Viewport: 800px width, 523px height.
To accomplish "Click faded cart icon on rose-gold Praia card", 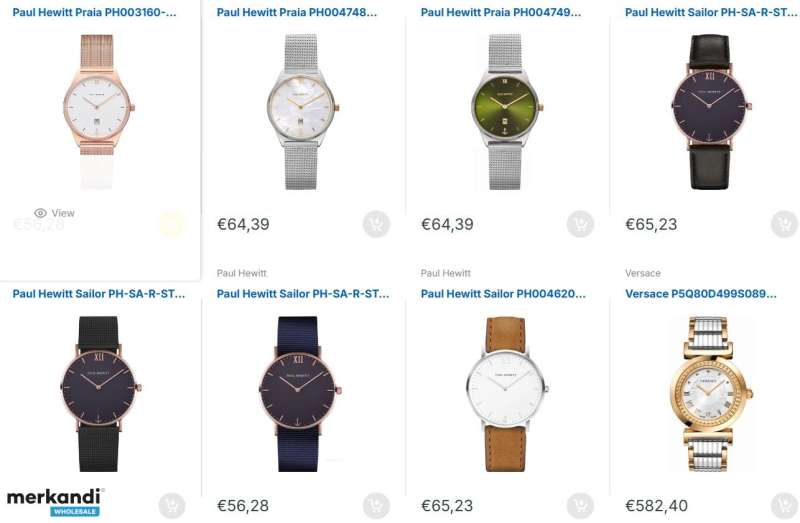I will click(x=172, y=224).
